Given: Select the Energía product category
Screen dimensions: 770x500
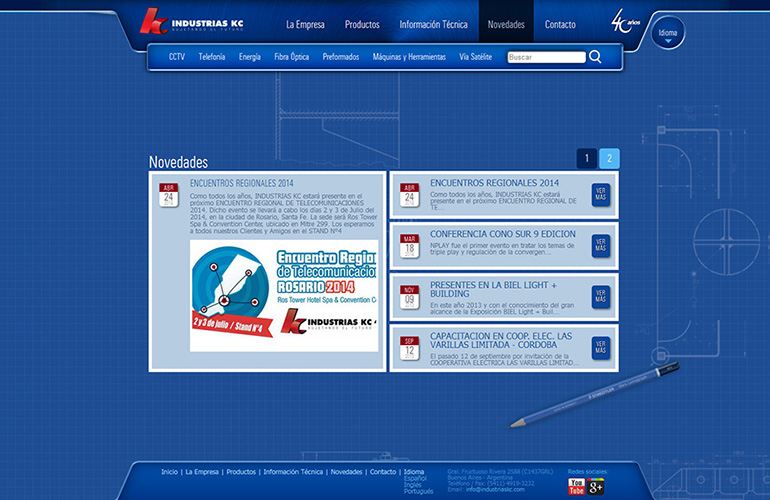Looking at the screenshot, I should (x=249, y=57).
